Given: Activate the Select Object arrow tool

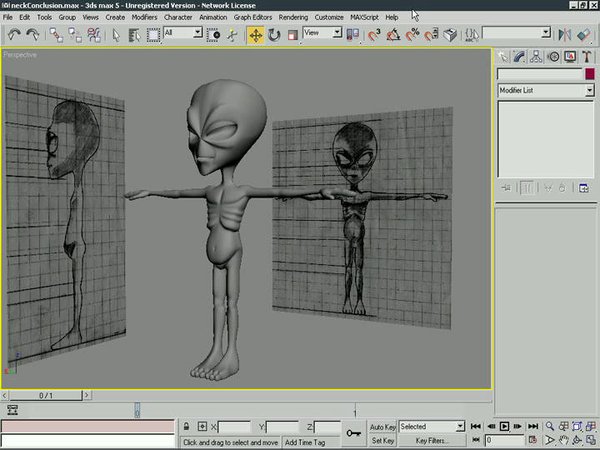Looking at the screenshot, I should 117,34.
